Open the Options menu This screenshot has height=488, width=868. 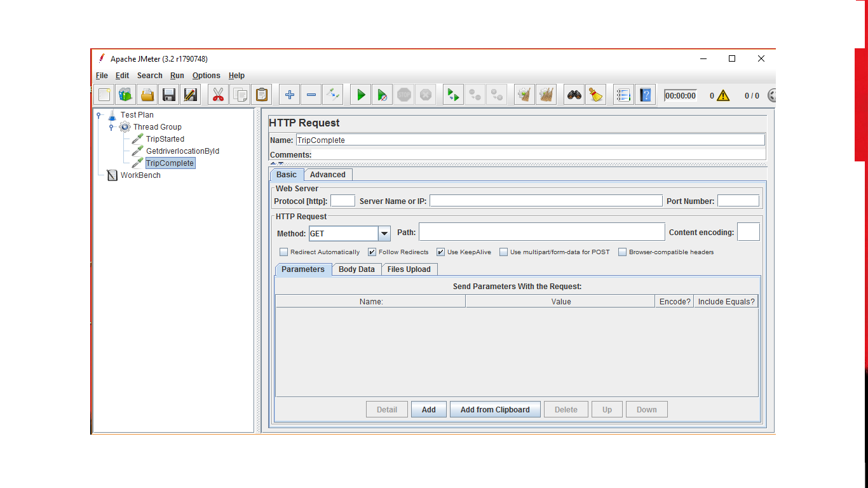207,76
